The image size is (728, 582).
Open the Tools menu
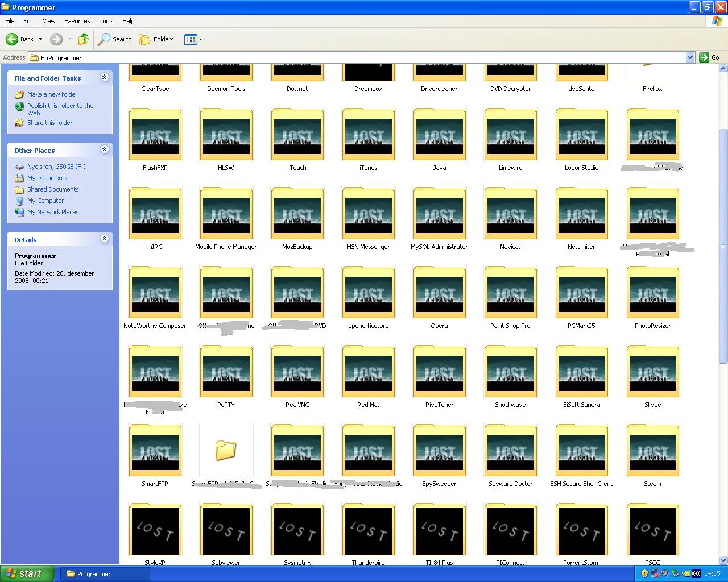[x=106, y=21]
